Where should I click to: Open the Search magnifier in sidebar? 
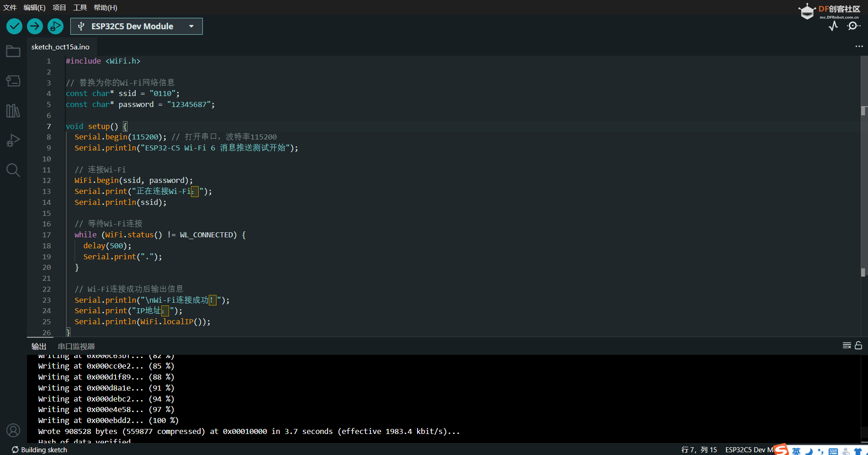pyautogui.click(x=13, y=170)
